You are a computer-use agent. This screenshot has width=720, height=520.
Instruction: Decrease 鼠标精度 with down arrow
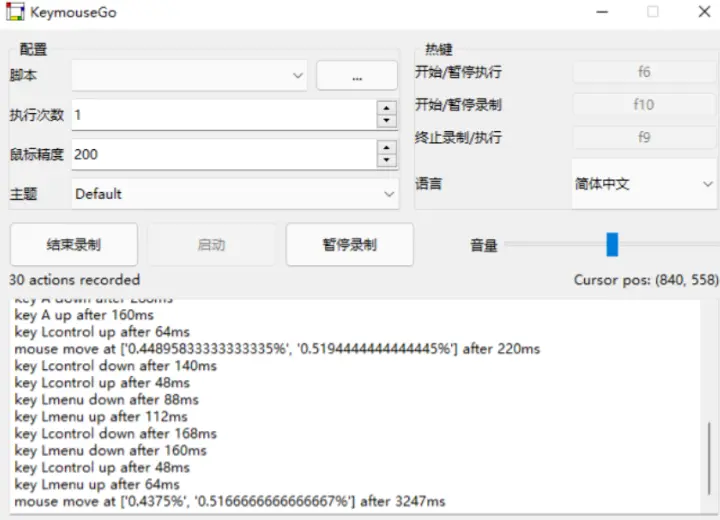pyautogui.click(x=387, y=160)
